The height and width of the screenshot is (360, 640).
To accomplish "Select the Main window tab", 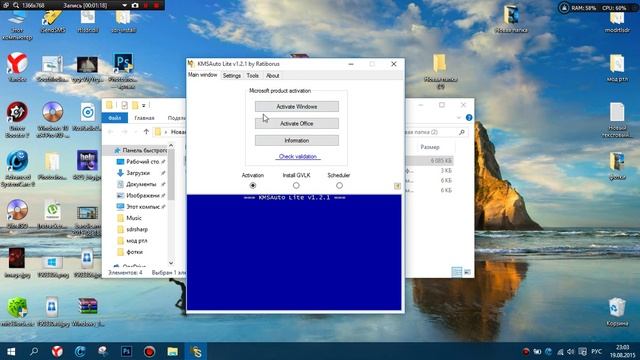I will pos(203,75).
